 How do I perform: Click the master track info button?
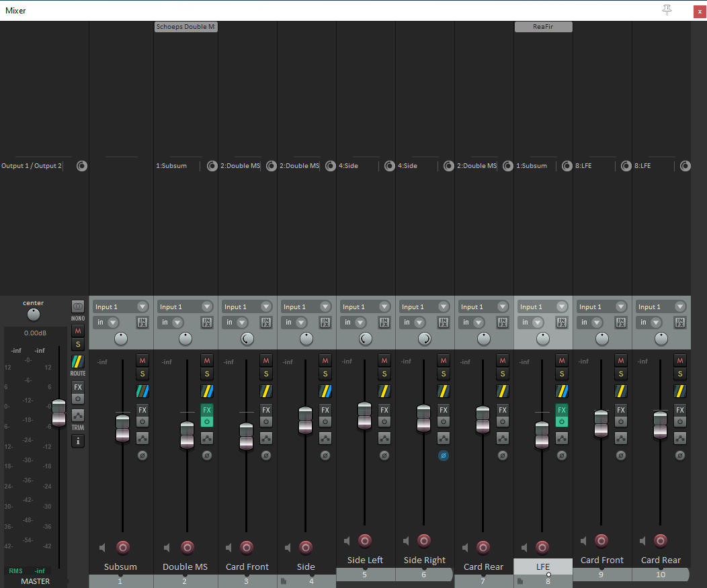click(x=78, y=441)
